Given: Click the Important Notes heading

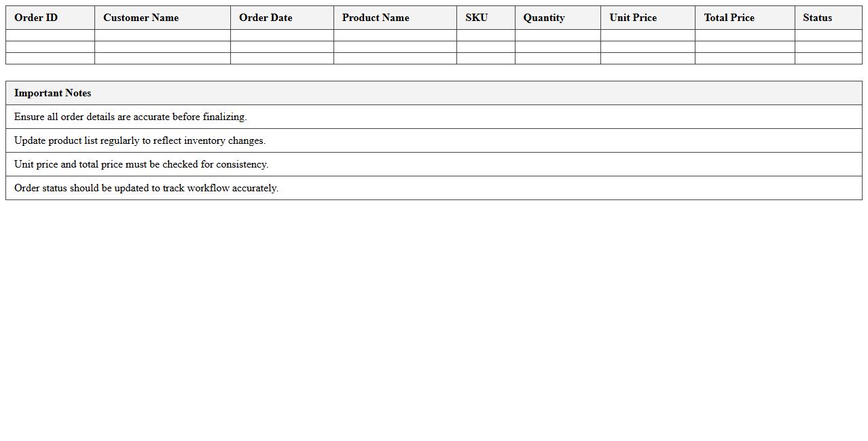Looking at the screenshot, I should pos(52,93).
